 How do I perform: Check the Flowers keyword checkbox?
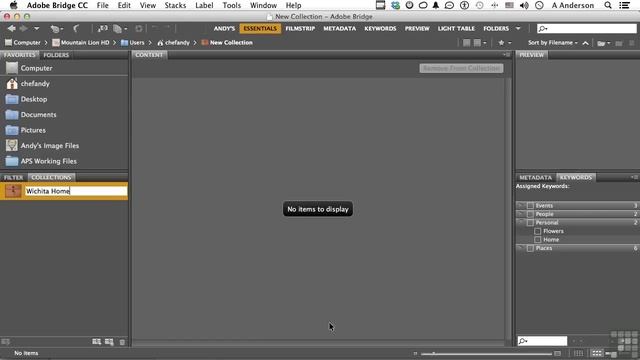538,231
